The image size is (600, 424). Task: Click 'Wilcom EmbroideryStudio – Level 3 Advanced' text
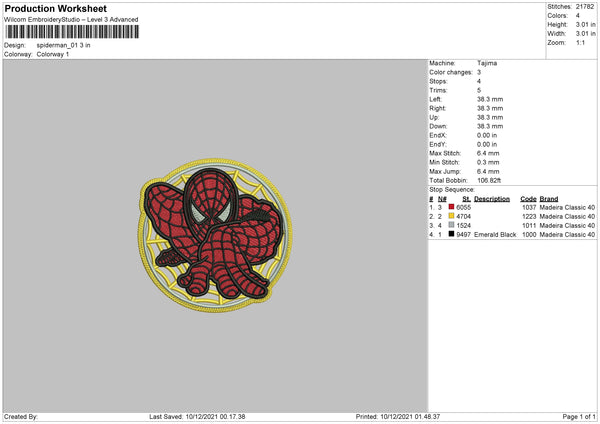tap(71, 20)
